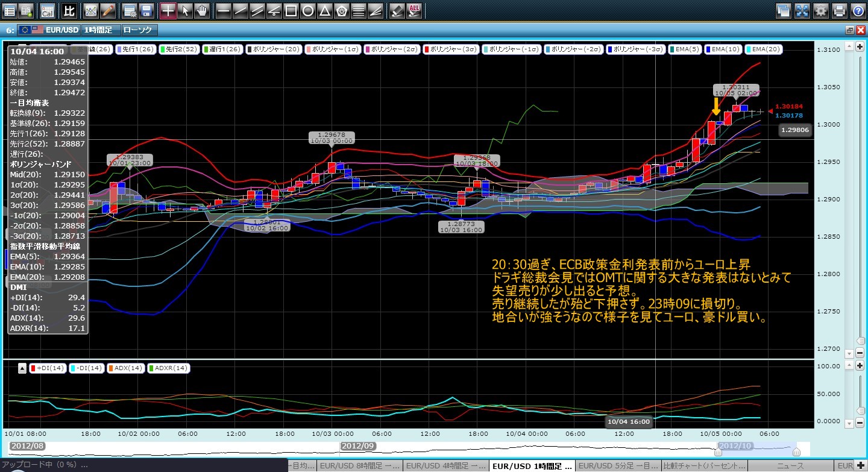868x472 pixels.
Task: Collapse the DMI panel with triangle button
Action: pos(22,368)
